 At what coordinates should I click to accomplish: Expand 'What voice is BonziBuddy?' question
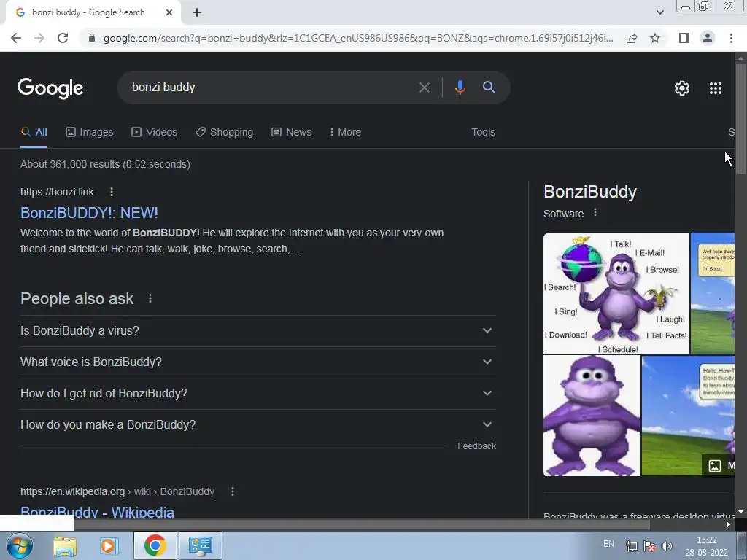(258, 362)
